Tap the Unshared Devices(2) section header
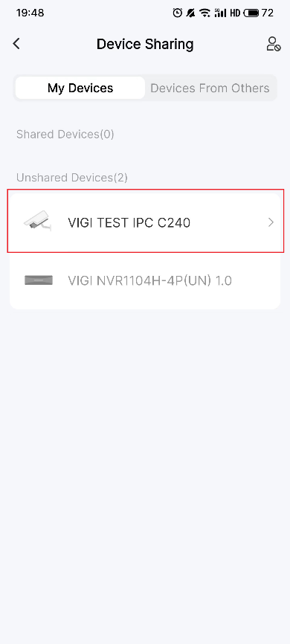 72,178
